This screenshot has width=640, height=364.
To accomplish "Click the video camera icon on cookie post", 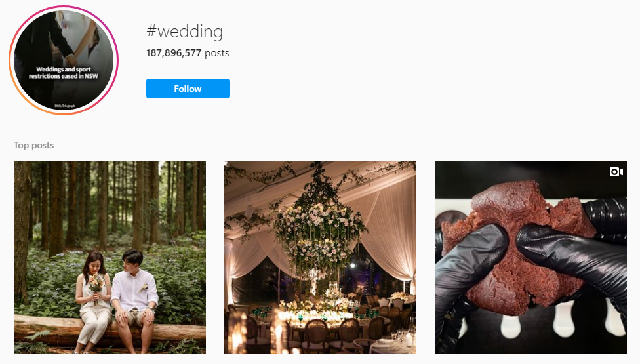I will click(616, 172).
